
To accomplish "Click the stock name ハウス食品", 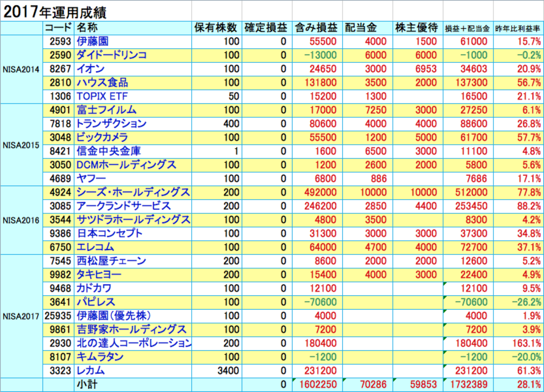I will click(x=103, y=82).
